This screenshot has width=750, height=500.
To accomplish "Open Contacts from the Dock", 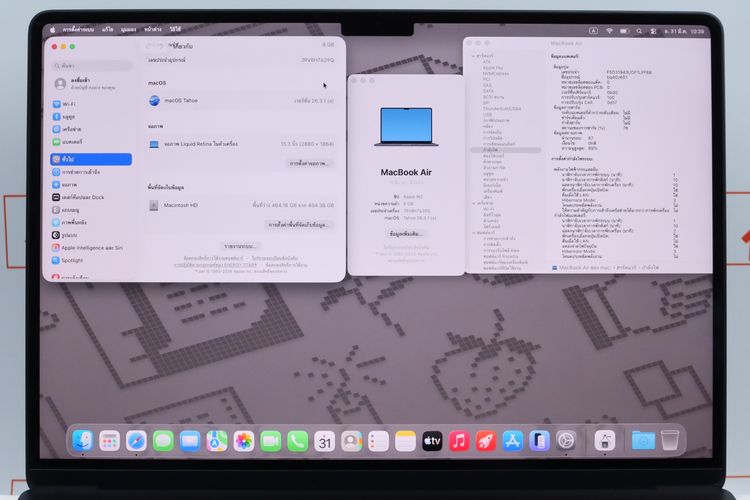I will pyautogui.click(x=352, y=441).
